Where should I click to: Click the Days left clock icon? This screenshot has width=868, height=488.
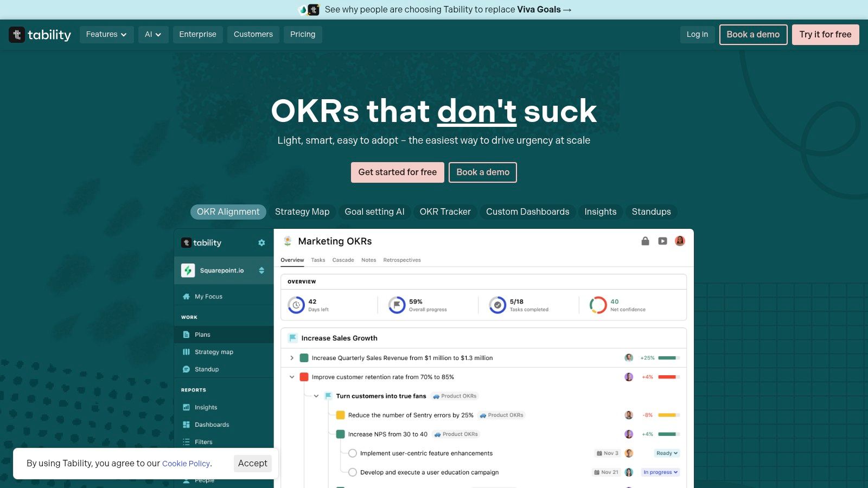pyautogui.click(x=296, y=305)
